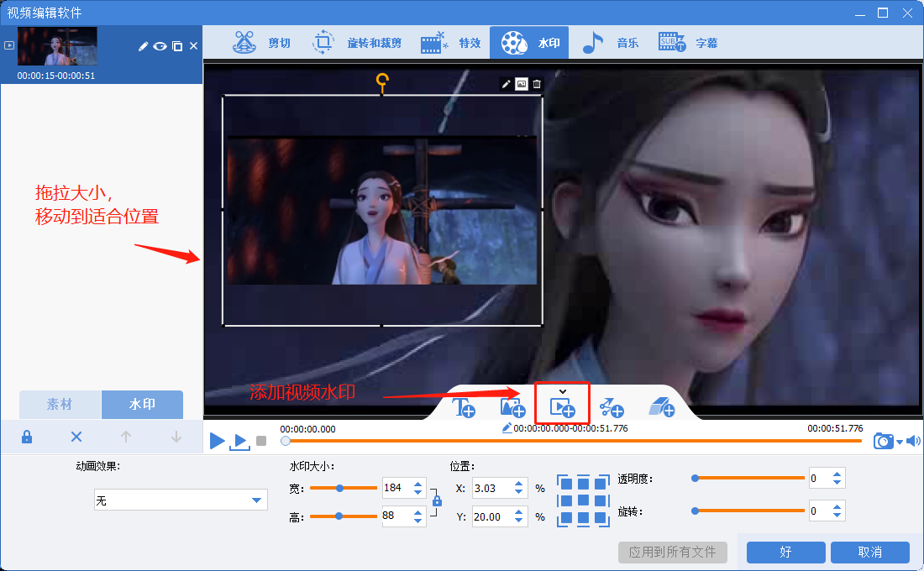Select the 水印 tab in left panel
This screenshot has height=571, width=924.
[x=142, y=404]
